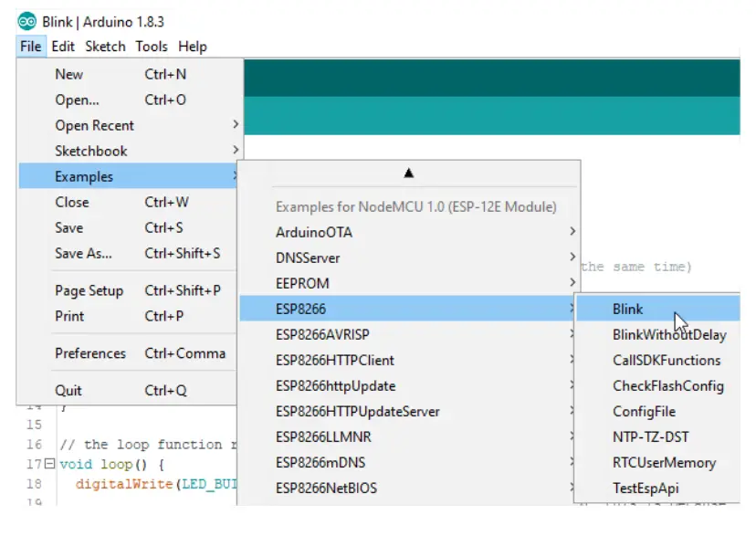
Task: Expand the DNSServer examples submenu
Action: pos(410,257)
